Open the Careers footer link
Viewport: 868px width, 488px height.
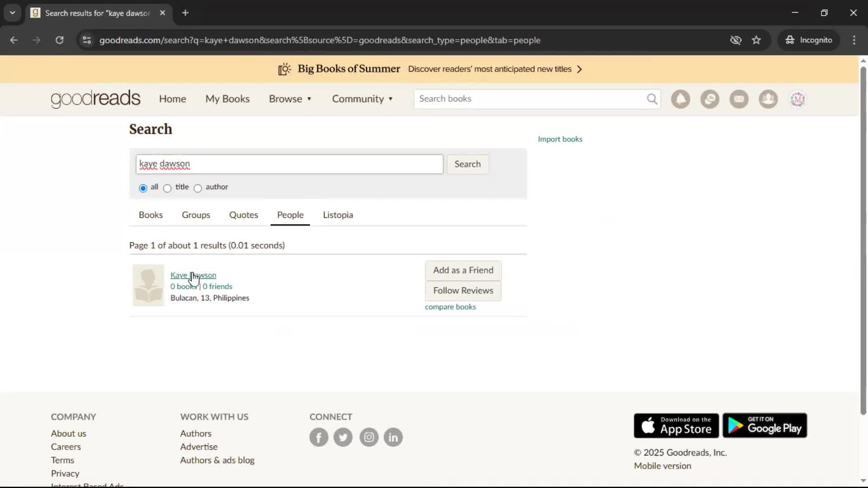click(66, 447)
